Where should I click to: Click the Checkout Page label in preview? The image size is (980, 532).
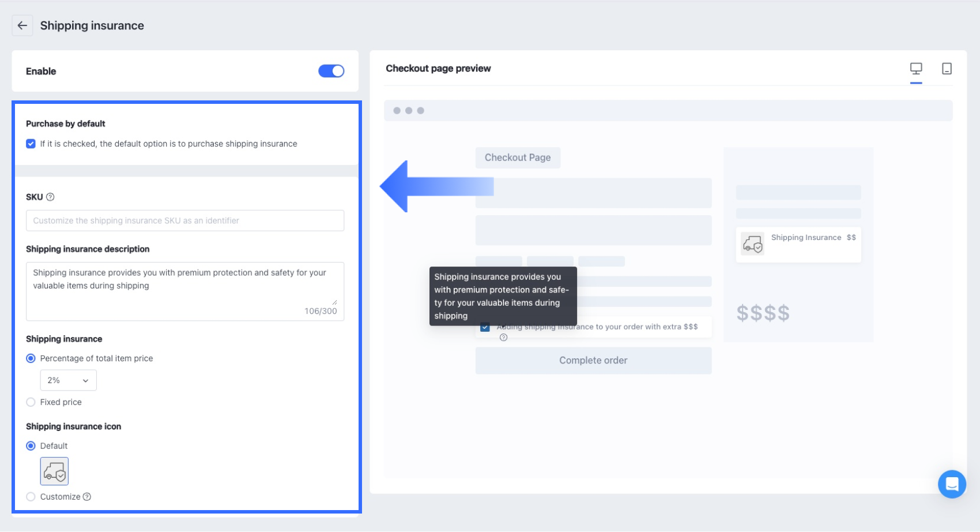518,158
